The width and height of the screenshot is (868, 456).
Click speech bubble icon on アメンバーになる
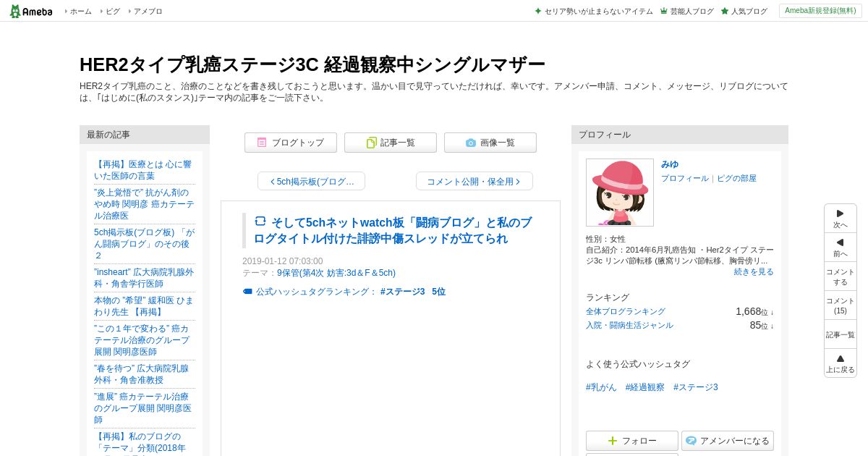pos(691,441)
